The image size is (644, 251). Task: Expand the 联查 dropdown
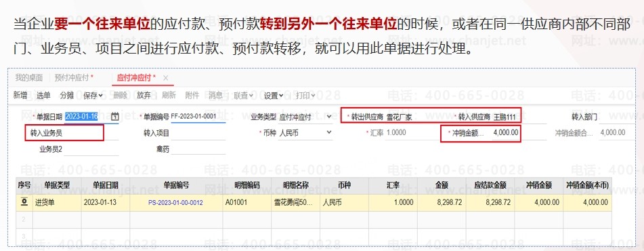[x=244, y=96]
